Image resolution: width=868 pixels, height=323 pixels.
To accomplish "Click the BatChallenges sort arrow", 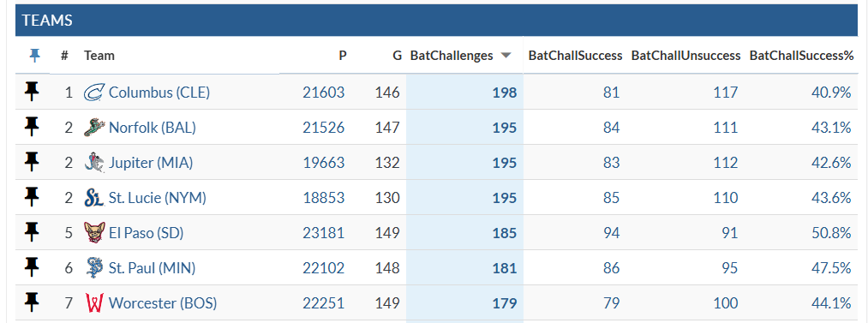I will 505,56.
